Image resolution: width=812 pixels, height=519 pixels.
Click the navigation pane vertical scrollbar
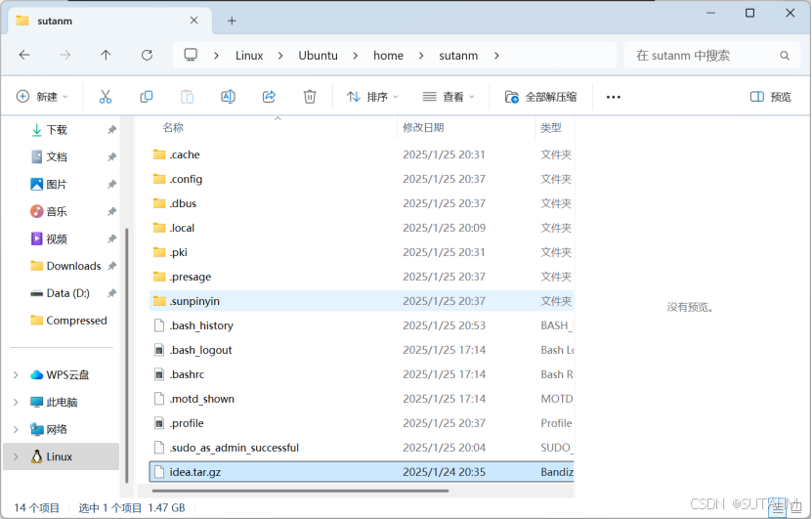(127, 355)
